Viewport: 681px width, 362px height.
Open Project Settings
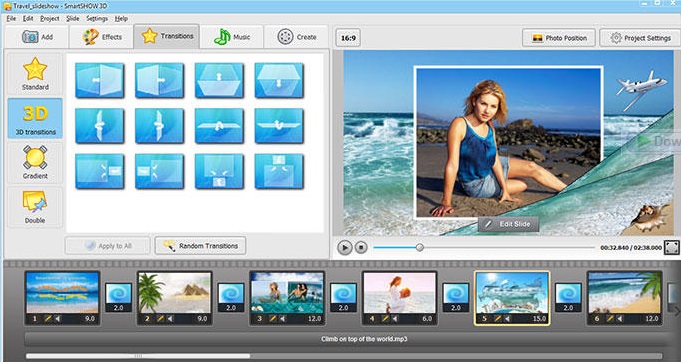pos(640,38)
